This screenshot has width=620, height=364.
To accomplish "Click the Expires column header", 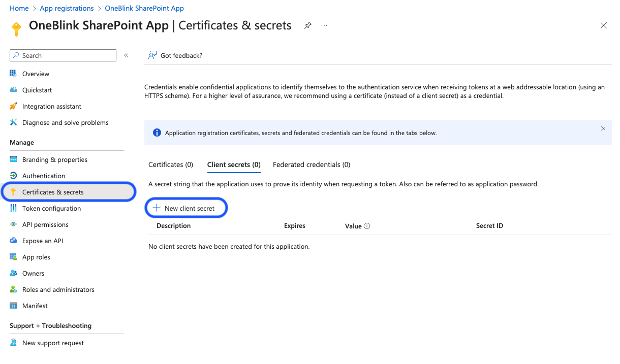I will 295,225.
